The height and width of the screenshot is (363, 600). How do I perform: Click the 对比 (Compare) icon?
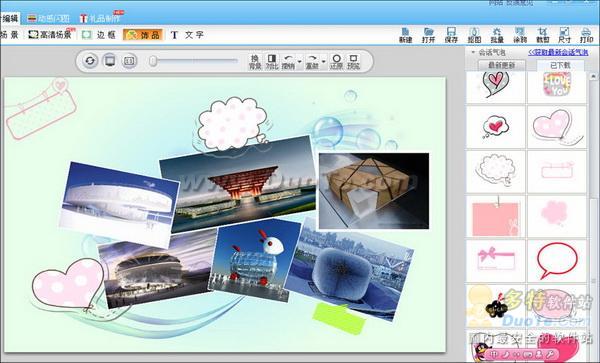pos(272,62)
